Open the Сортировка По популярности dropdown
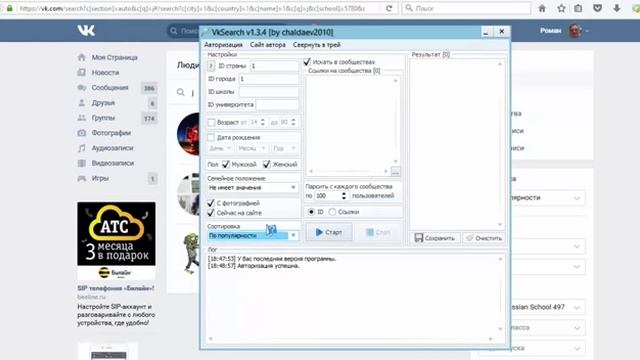 coord(253,236)
